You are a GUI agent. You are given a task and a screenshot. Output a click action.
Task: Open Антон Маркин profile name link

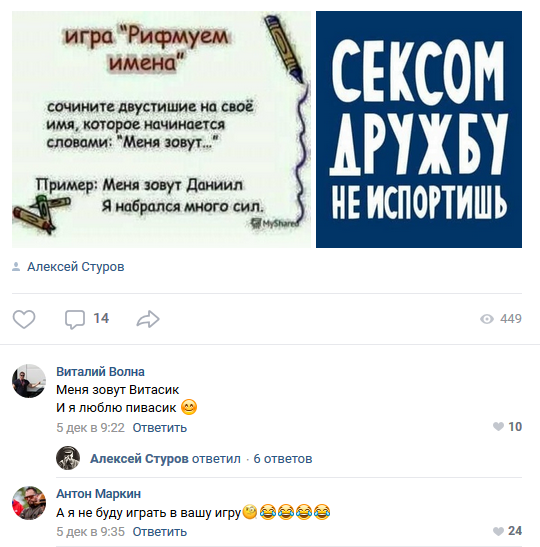pos(99,494)
